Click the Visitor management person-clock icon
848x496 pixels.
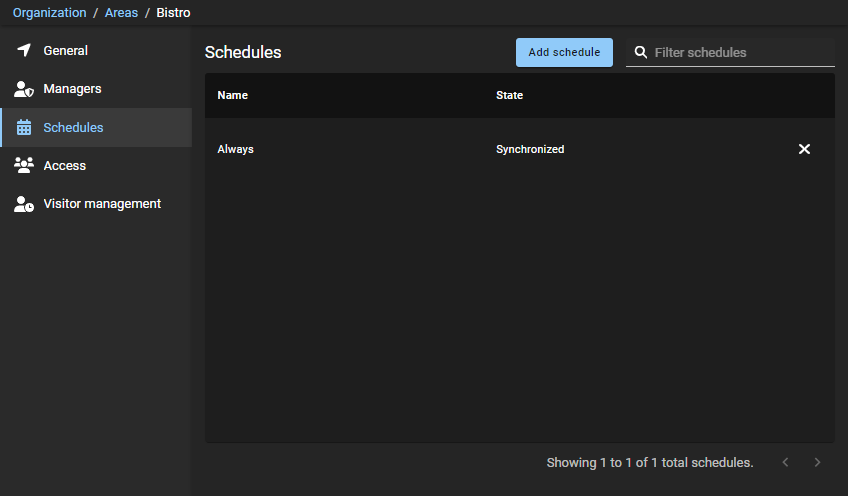[x=24, y=204]
